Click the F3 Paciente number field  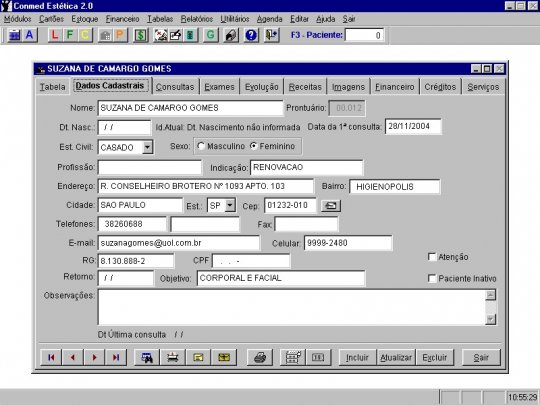364,35
